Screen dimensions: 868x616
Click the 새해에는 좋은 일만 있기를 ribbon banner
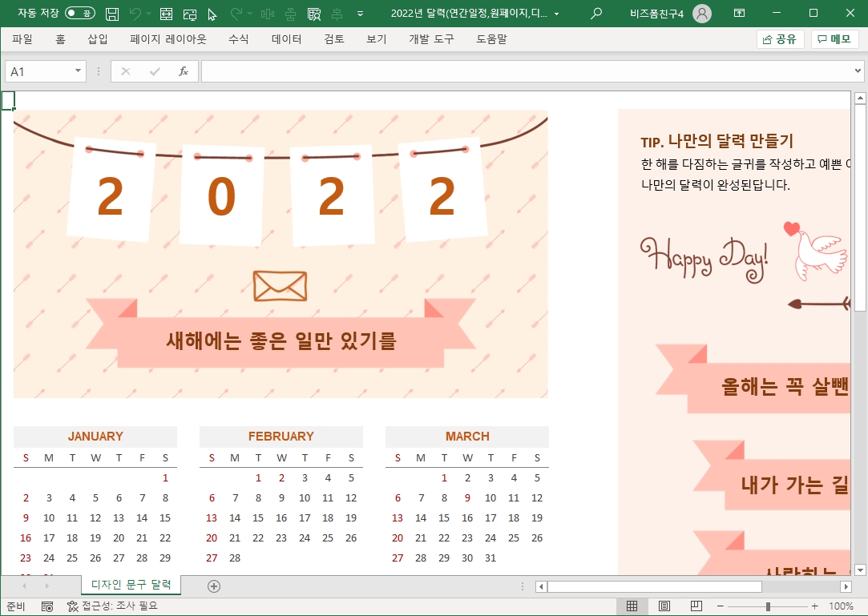click(x=281, y=333)
